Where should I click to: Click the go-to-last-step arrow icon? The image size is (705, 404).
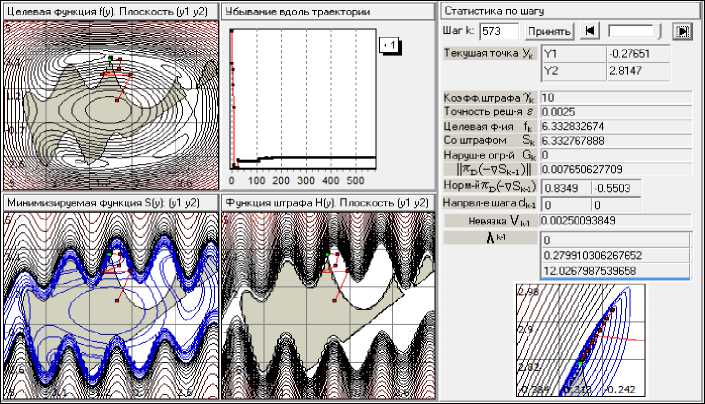684,31
